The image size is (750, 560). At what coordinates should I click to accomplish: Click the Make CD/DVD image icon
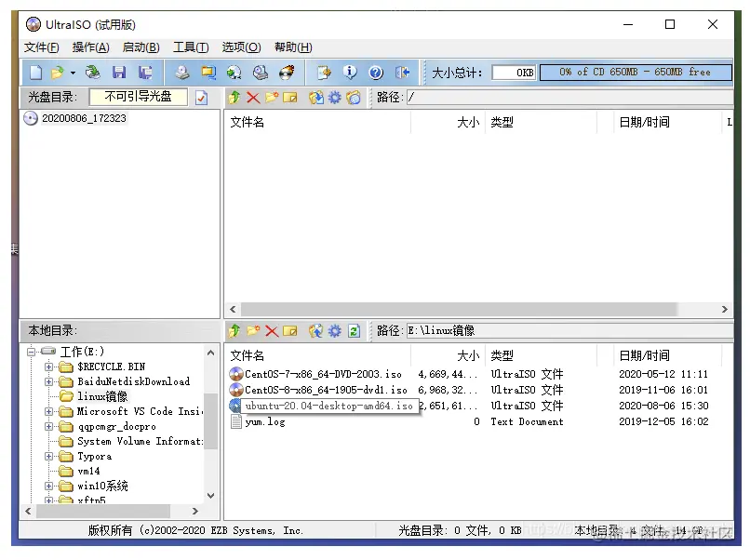[x=181, y=73]
